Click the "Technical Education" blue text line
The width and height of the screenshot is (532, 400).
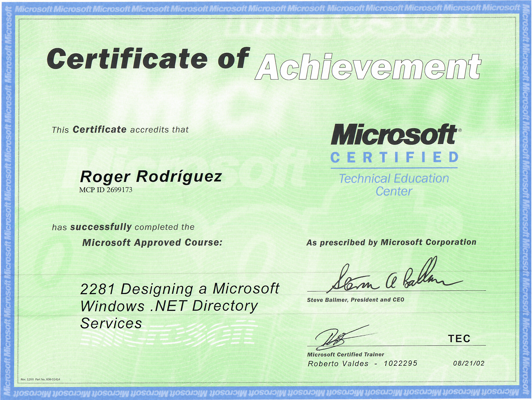click(x=394, y=179)
